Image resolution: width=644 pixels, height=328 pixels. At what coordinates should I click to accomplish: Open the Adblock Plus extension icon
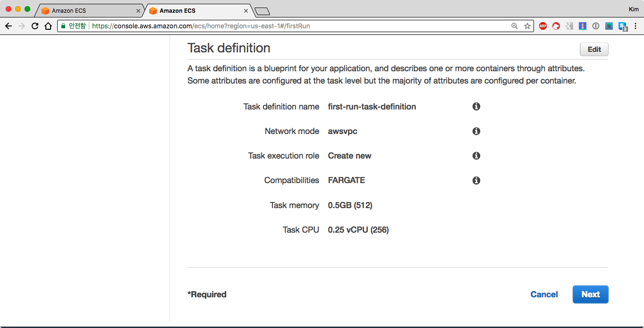point(543,26)
